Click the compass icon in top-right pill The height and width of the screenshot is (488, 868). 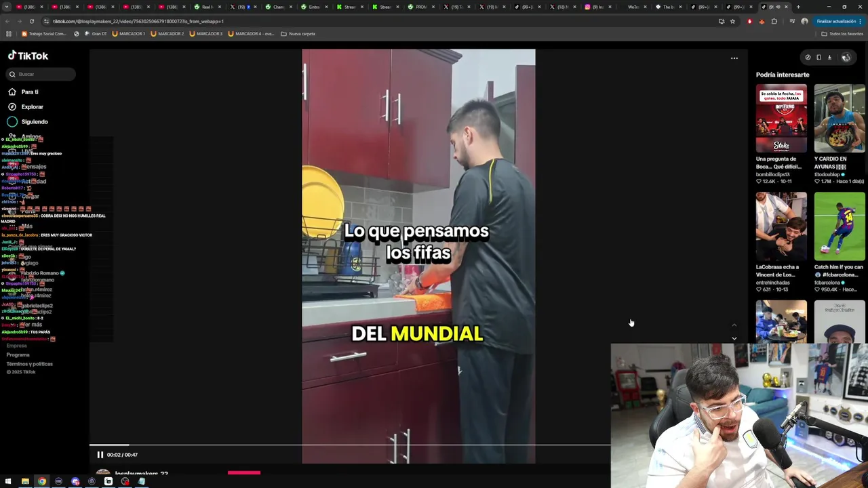pos(808,58)
